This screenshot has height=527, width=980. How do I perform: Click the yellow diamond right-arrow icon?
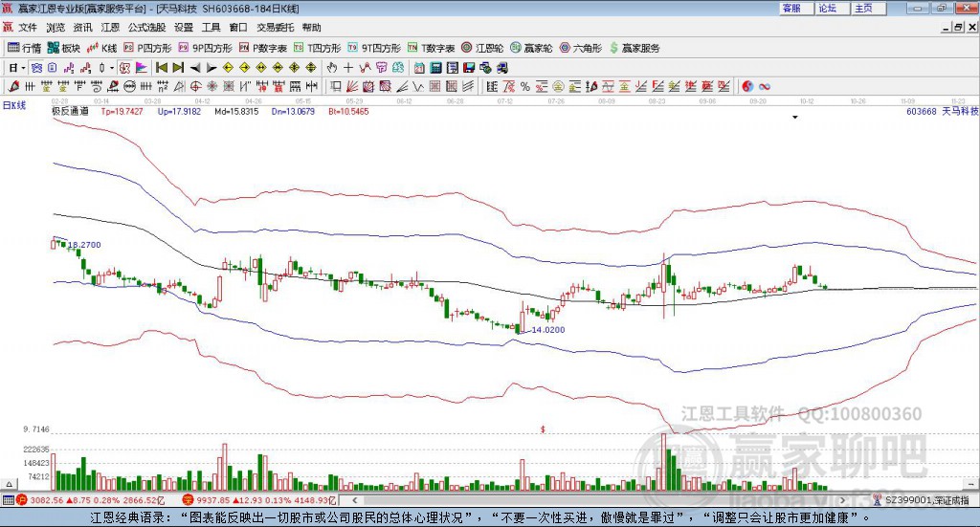point(244,68)
